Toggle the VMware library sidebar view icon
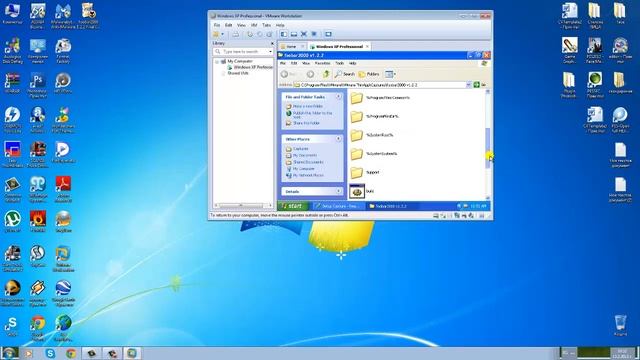640x360 pixels. [284, 34]
